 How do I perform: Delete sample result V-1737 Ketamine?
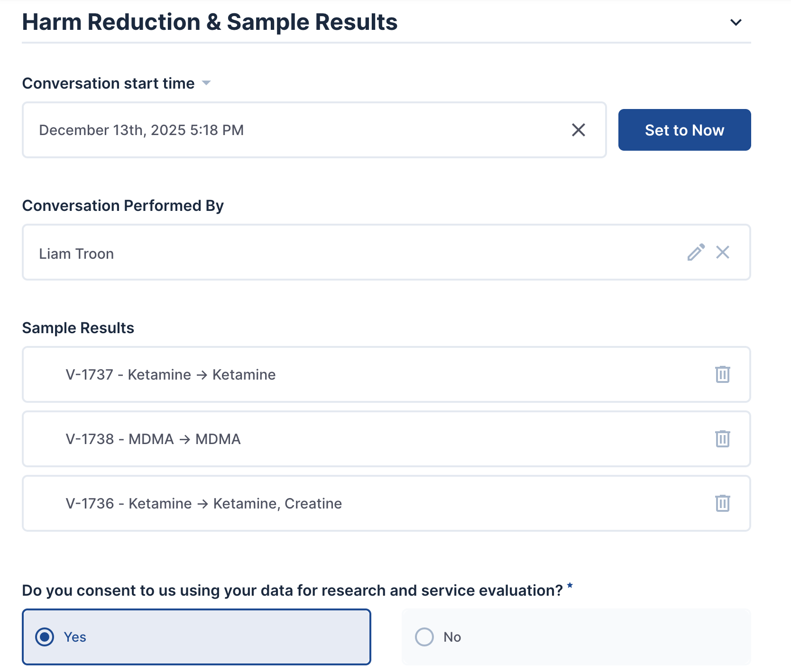722,374
